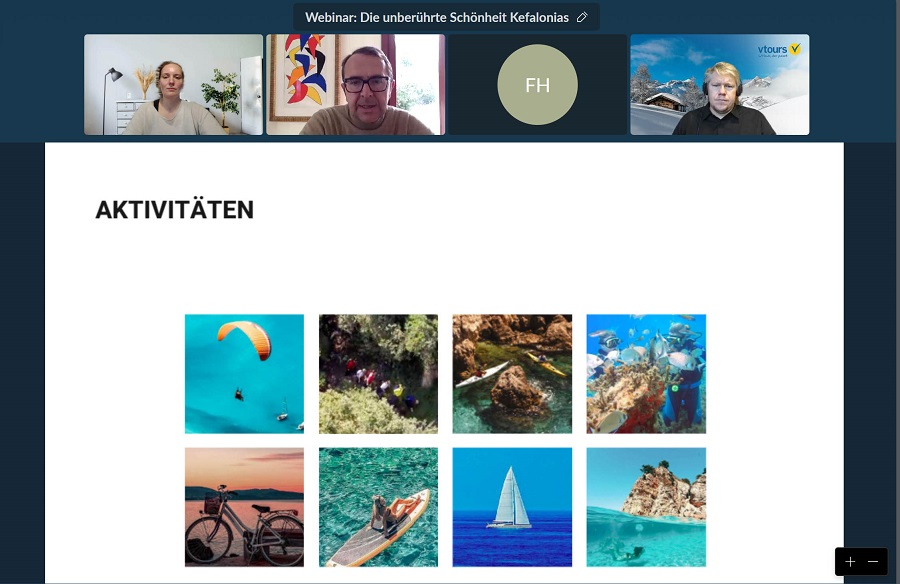The image size is (900, 584).
Task: Click the framed colorful artwork in the video
Action: [302, 77]
